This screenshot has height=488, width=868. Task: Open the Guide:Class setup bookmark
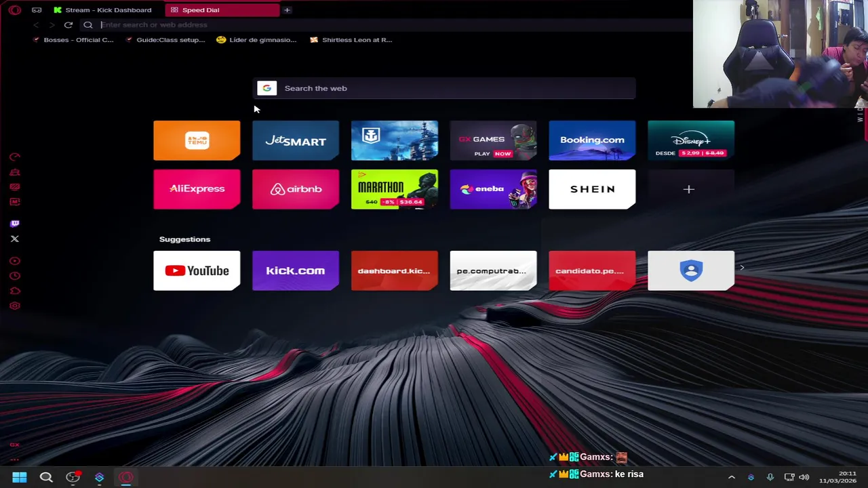(x=165, y=40)
